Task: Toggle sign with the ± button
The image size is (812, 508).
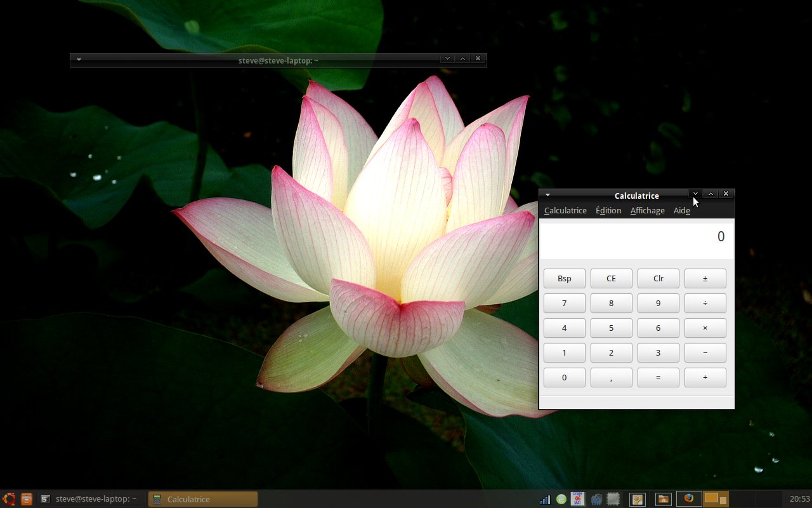Action: click(705, 278)
